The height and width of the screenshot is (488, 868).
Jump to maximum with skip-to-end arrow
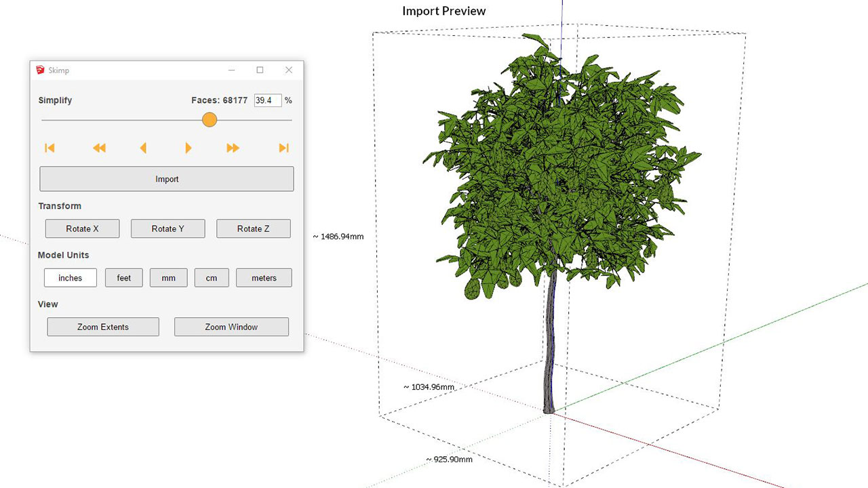283,148
